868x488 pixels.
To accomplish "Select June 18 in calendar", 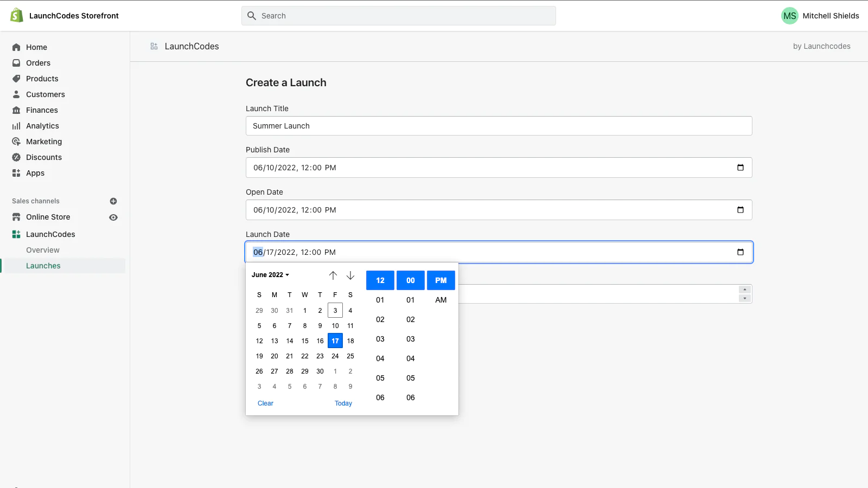I will 350,341.
